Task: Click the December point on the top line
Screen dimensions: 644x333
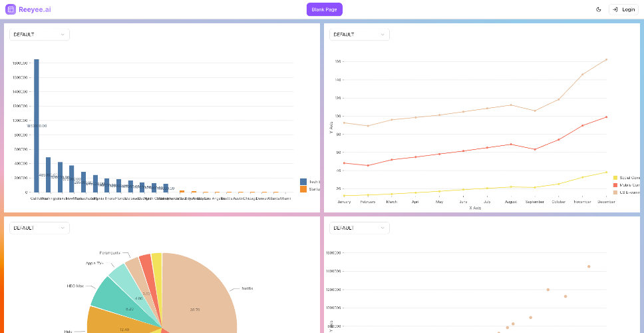Action: coord(606,60)
